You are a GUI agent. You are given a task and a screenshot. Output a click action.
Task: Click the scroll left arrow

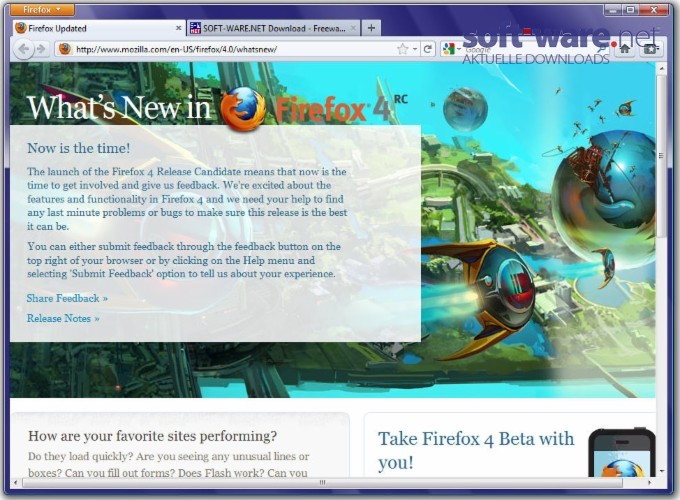click(16, 482)
